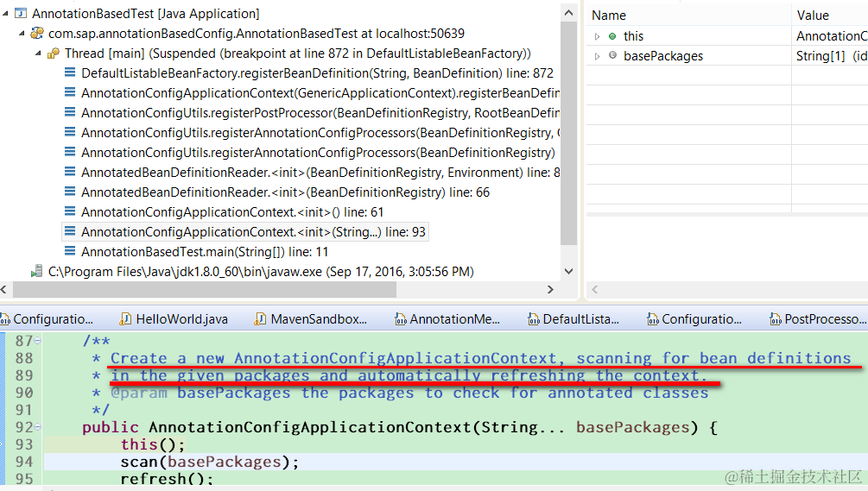Viewport: 868px width, 491px height.
Task: Select frame AnnotationBasedTest.main line 11
Action: pos(205,252)
